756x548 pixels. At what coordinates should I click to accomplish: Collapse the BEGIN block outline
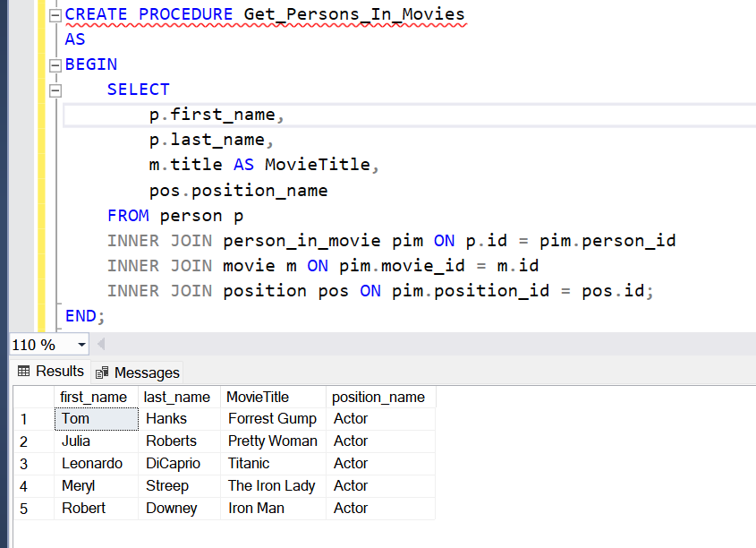[55, 65]
